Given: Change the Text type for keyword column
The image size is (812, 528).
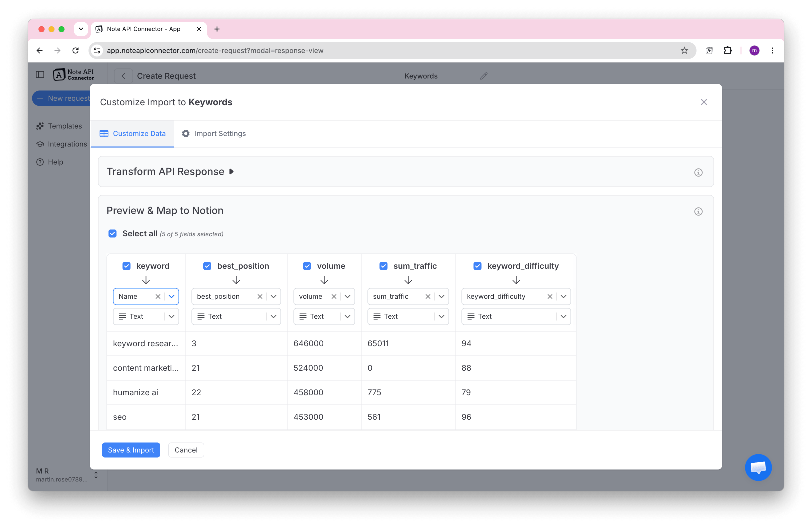Looking at the screenshot, I should pyautogui.click(x=146, y=316).
